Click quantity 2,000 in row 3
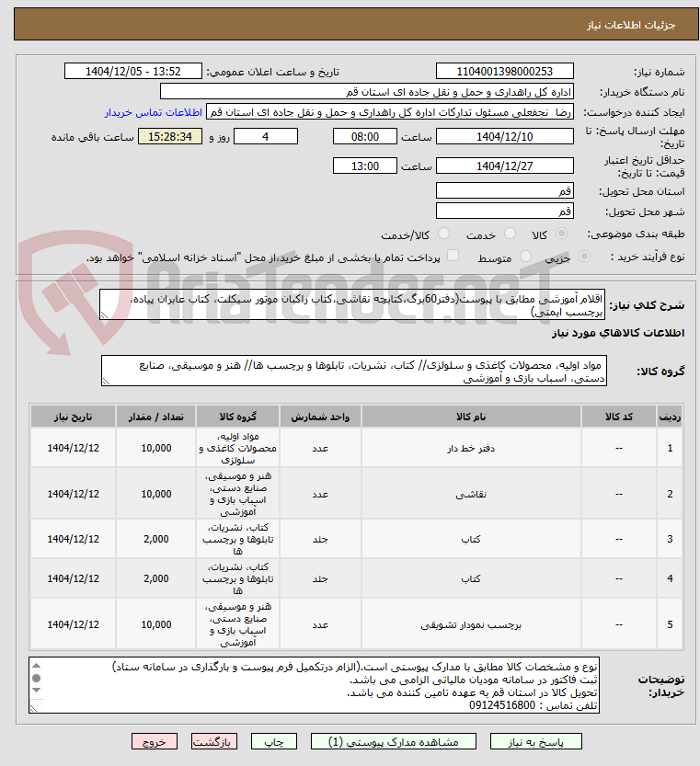Screen dimensions: 700x766 156,539
